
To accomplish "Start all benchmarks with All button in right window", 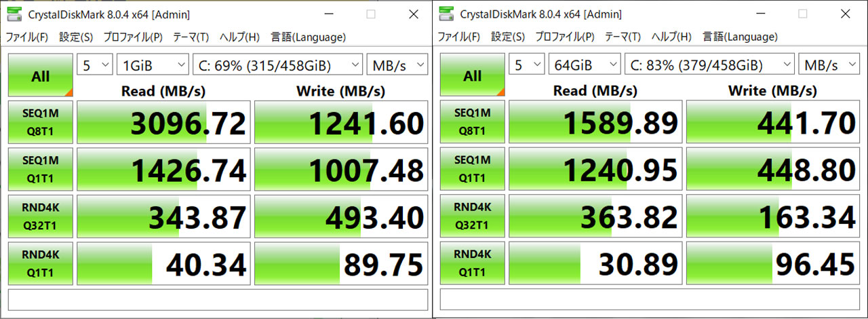I will [x=473, y=76].
